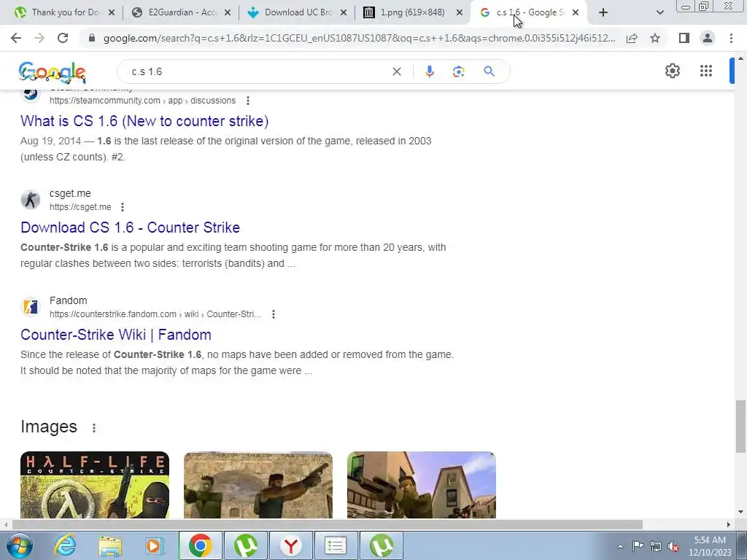Open more options for Fandom result
This screenshot has height=560, width=747.
(x=274, y=314)
